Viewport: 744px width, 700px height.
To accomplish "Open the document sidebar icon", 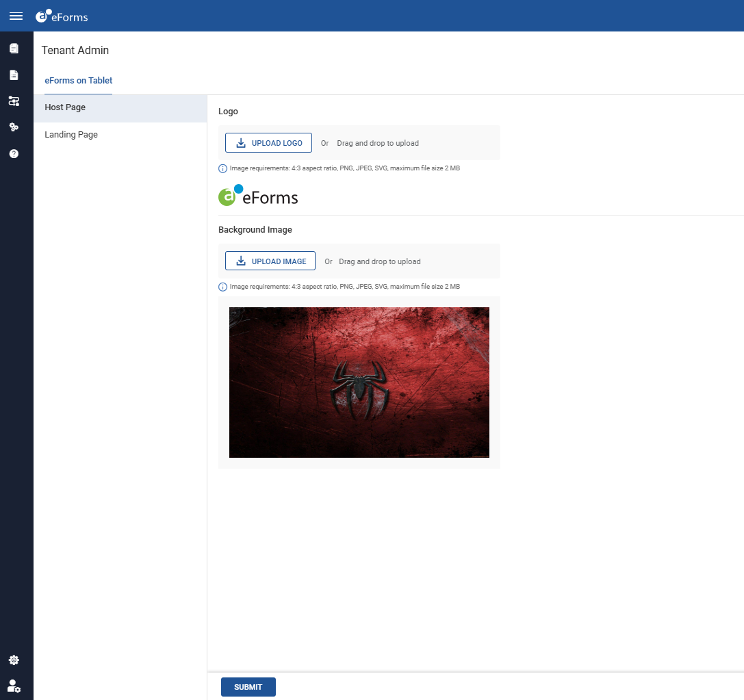I will tap(14, 75).
